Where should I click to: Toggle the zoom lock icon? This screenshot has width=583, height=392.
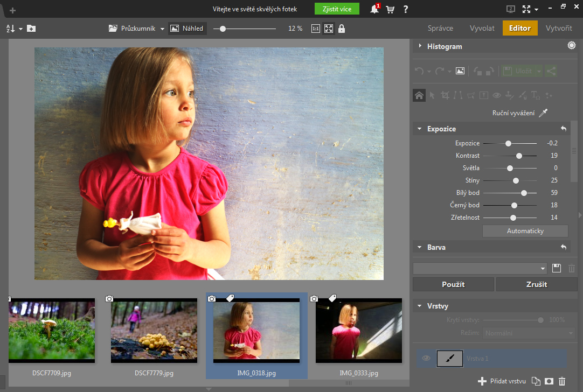342,29
